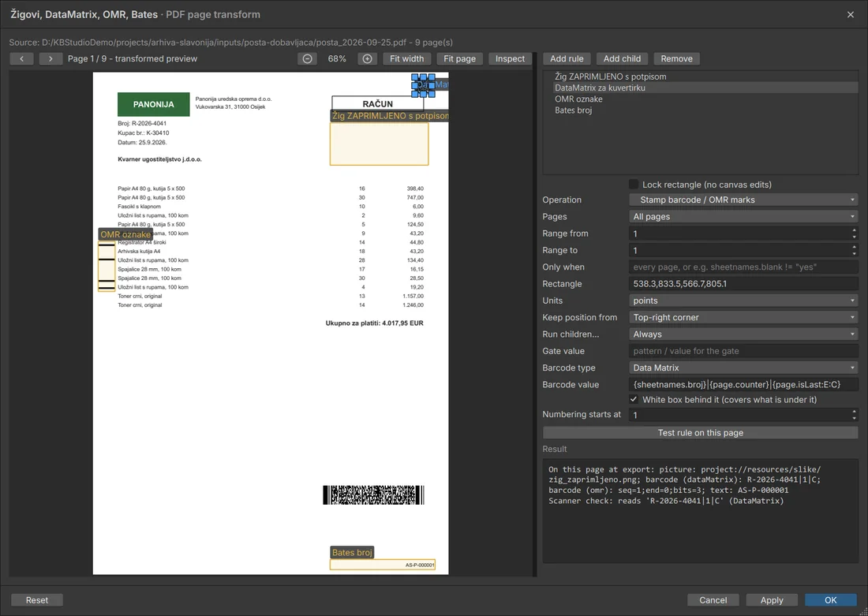
Task: Click the Rectangle coordinates field
Action: tap(743, 284)
